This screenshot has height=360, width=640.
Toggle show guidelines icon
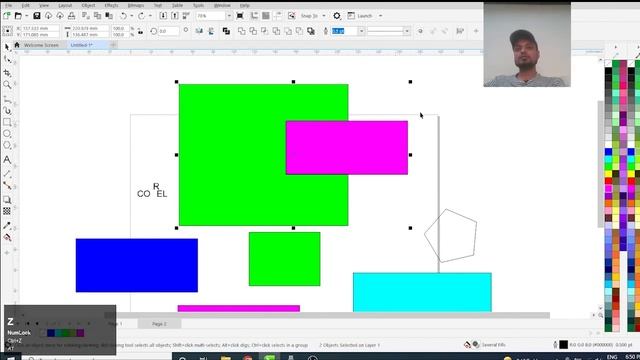point(278,16)
